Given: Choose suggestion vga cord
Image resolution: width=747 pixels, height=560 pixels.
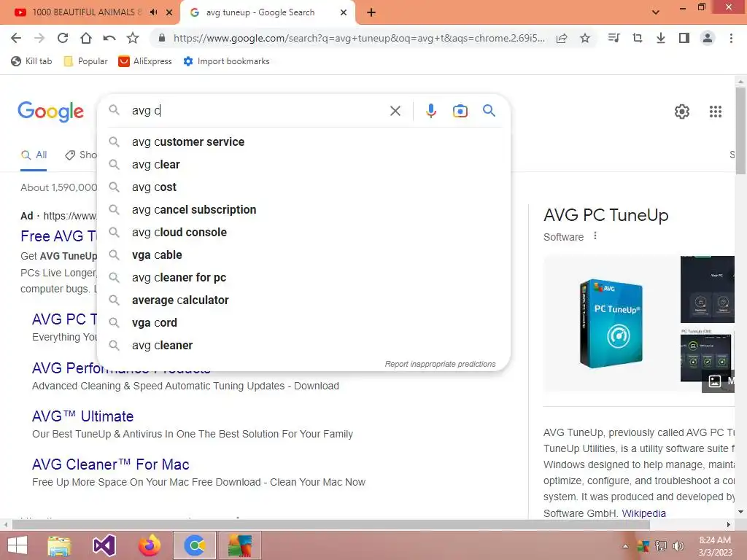Looking at the screenshot, I should click(303, 323).
